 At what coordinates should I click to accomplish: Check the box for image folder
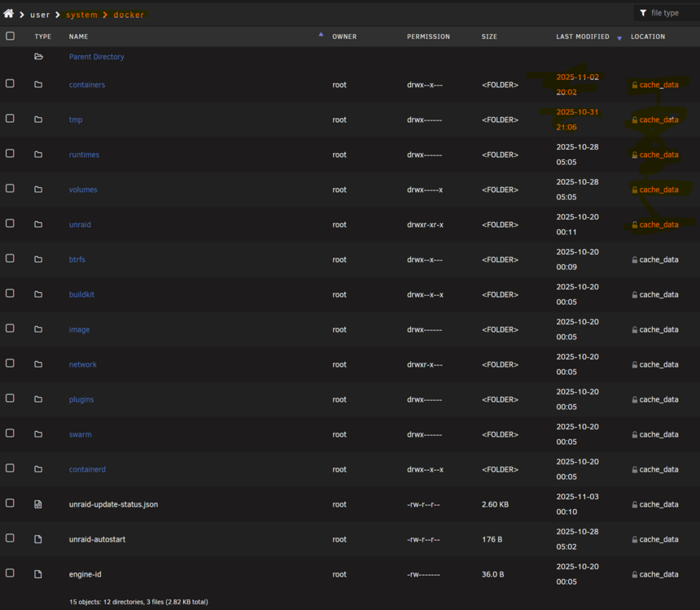[10, 329]
